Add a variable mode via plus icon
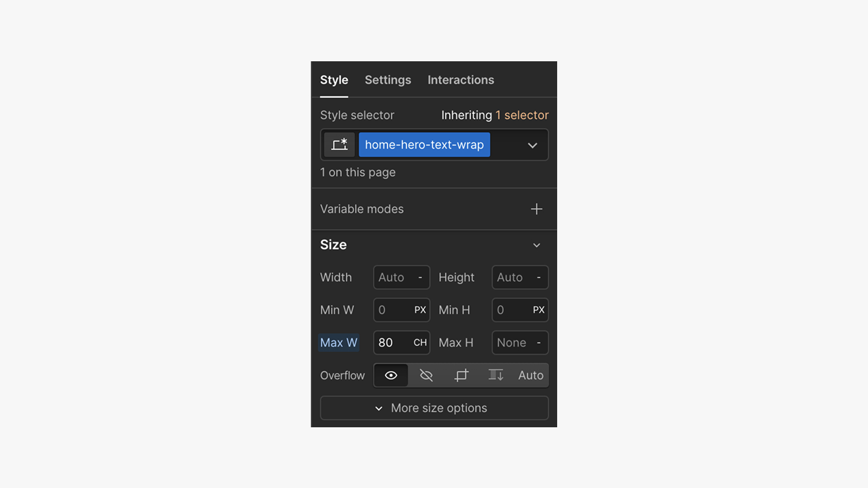The image size is (868, 488). click(x=537, y=209)
